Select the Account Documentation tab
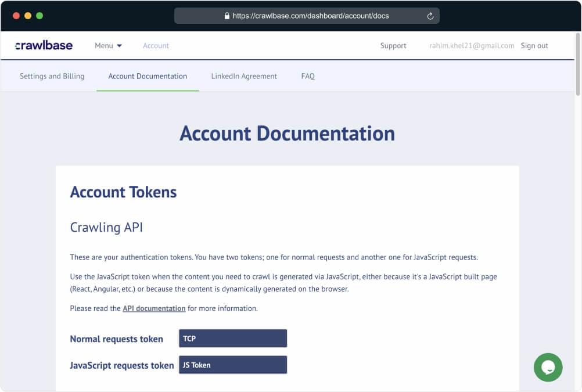 (x=148, y=76)
